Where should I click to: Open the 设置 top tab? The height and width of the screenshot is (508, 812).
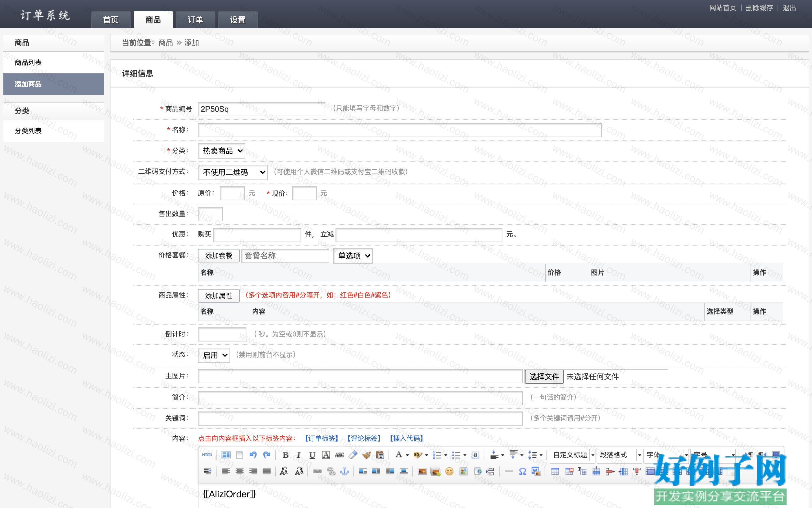pyautogui.click(x=238, y=20)
